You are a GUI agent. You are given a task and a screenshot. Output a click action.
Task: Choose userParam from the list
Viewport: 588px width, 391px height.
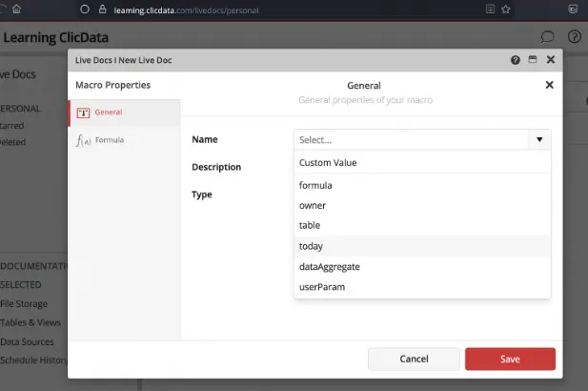point(422,287)
